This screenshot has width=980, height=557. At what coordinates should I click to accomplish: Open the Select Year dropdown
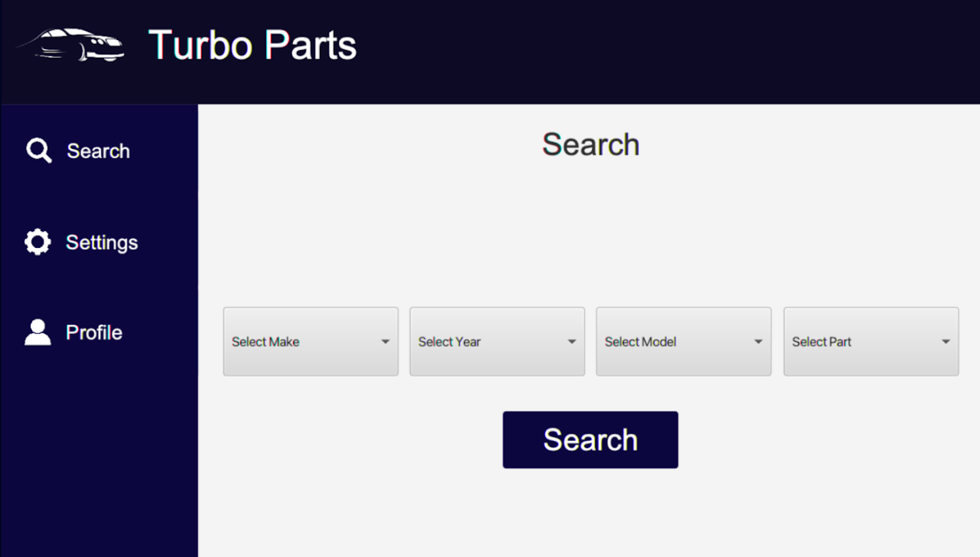point(497,341)
